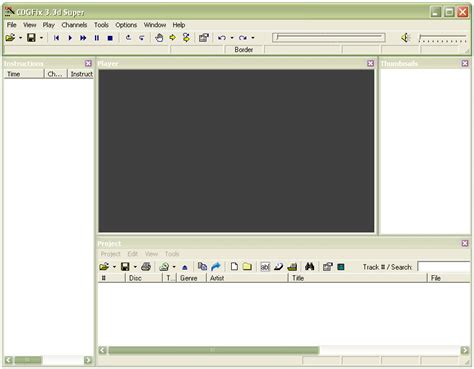
Task: Click the blue curved arrow icon
Action: pyautogui.click(x=216, y=267)
